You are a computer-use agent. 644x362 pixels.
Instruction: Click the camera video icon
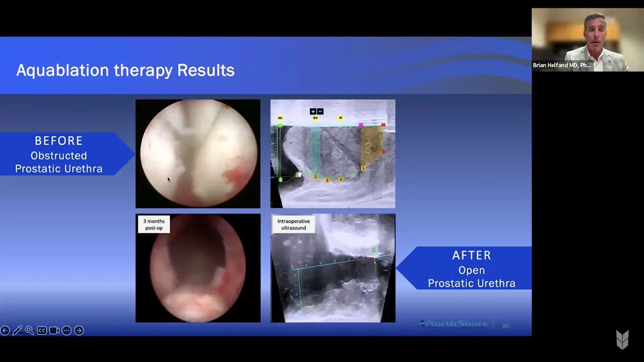point(54,330)
